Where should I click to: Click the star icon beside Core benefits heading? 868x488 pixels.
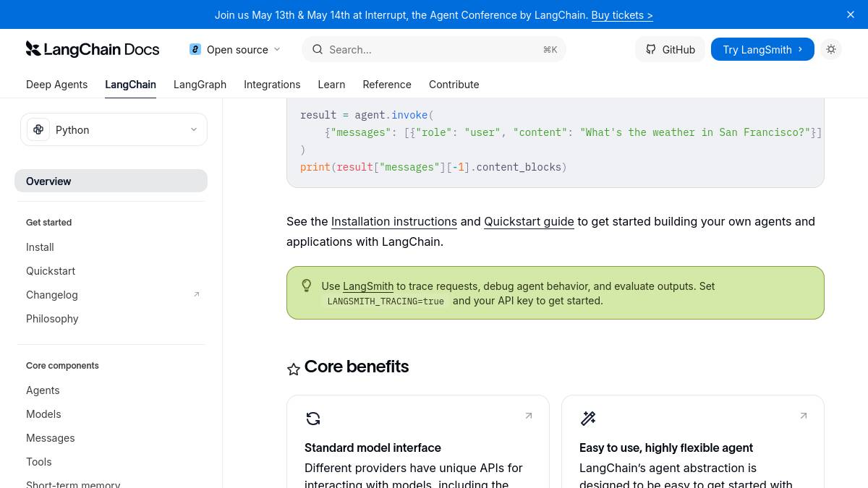click(x=294, y=369)
